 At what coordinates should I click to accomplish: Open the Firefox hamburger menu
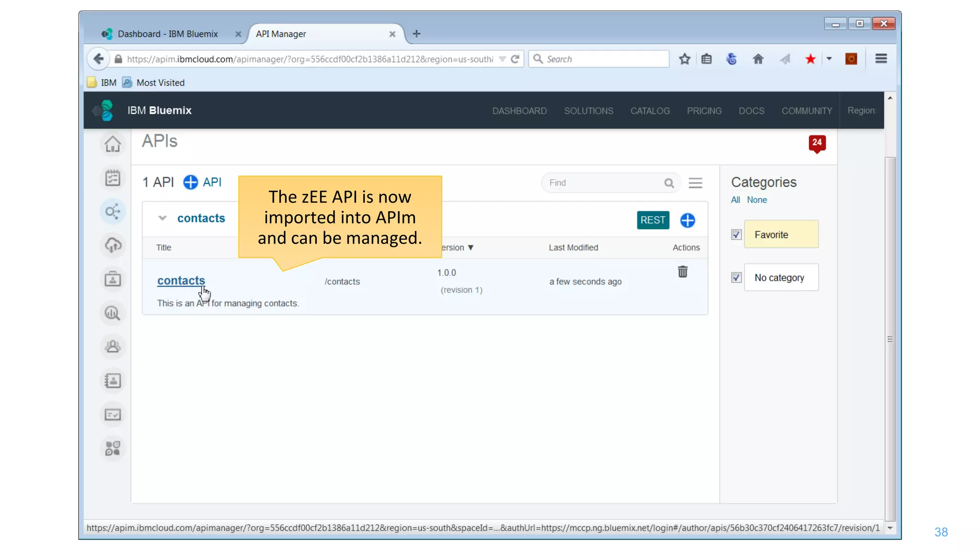point(881,58)
